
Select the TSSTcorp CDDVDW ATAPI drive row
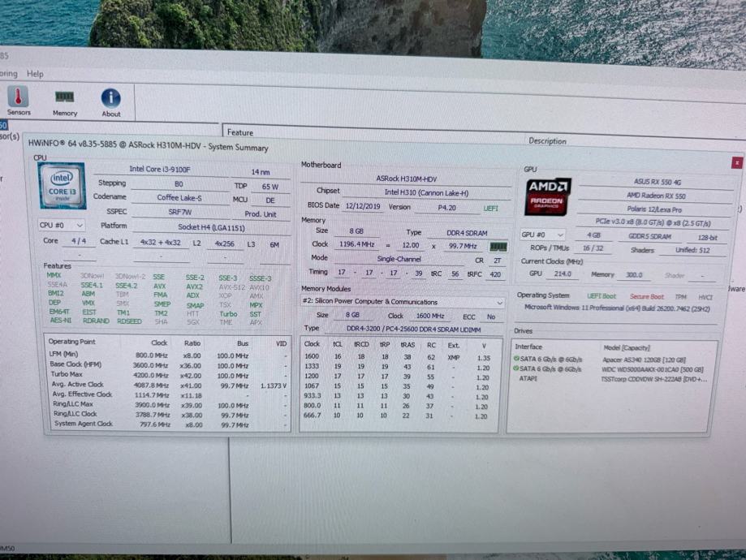coord(613,379)
